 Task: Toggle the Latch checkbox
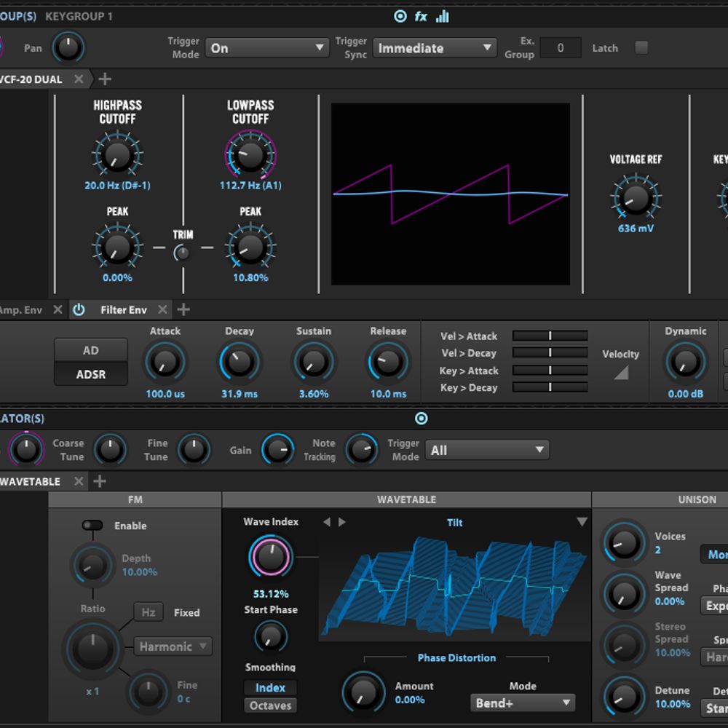(x=641, y=47)
